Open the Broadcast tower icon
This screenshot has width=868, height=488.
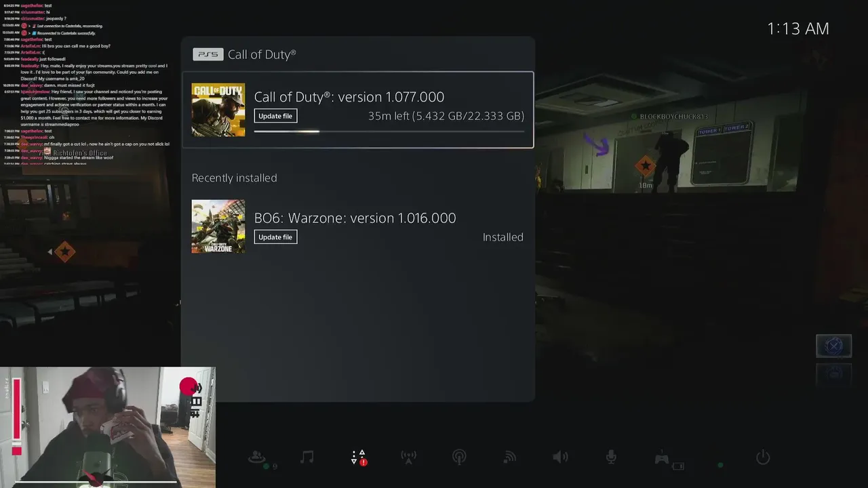click(408, 457)
